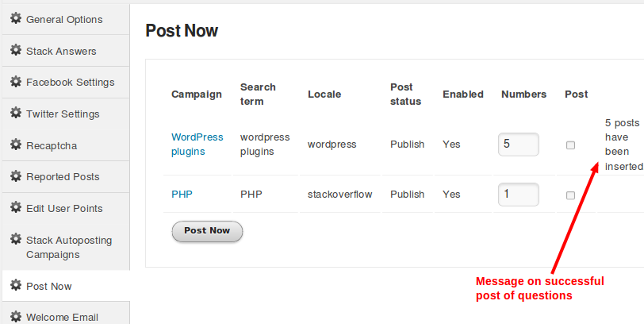This screenshot has width=644, height=324.
Task: Open the WordPress plugins campaign link
Action: tap(197, 145)
